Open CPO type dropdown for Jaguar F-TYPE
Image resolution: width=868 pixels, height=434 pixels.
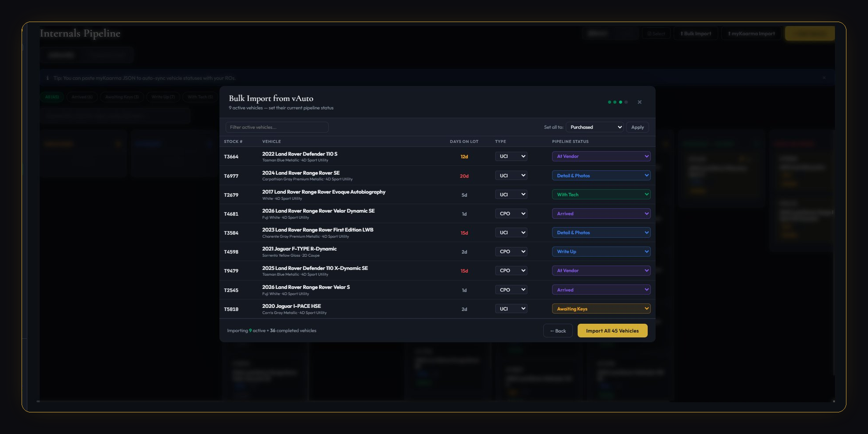(511, 252)
